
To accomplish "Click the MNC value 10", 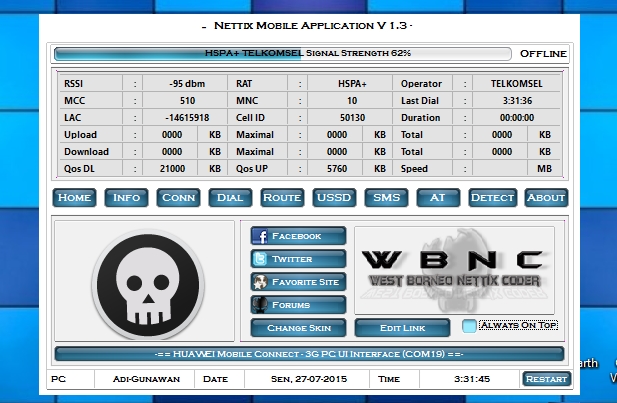I will pos(352,101).
